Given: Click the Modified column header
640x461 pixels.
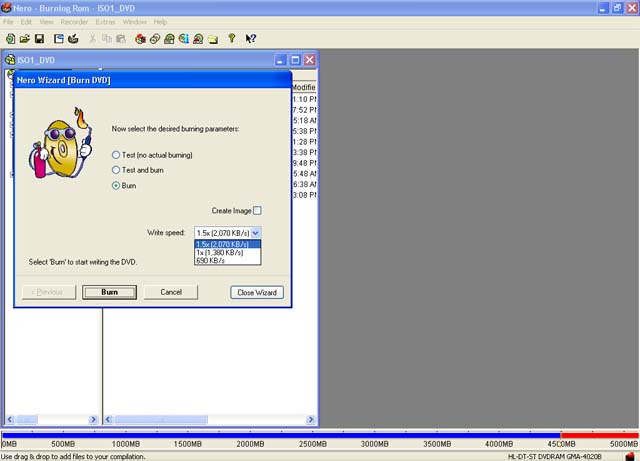Looking at the screenshot, I should point(304,87).
